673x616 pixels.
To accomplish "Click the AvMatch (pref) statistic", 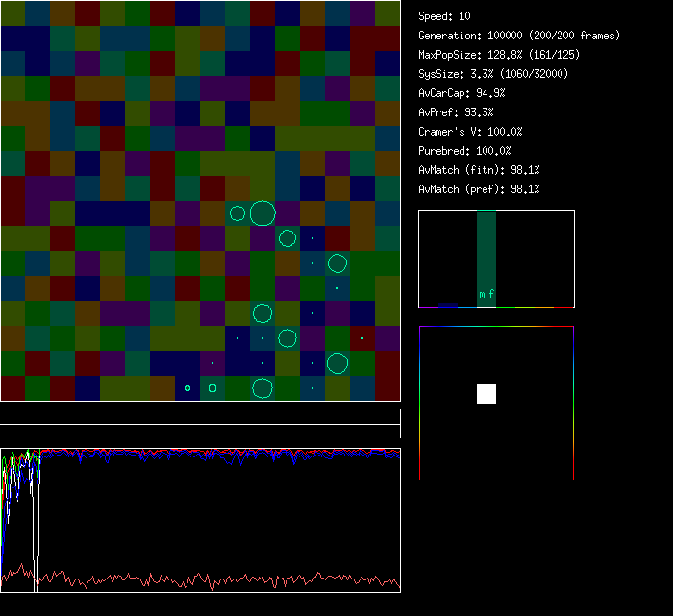I will click(479, 189).
